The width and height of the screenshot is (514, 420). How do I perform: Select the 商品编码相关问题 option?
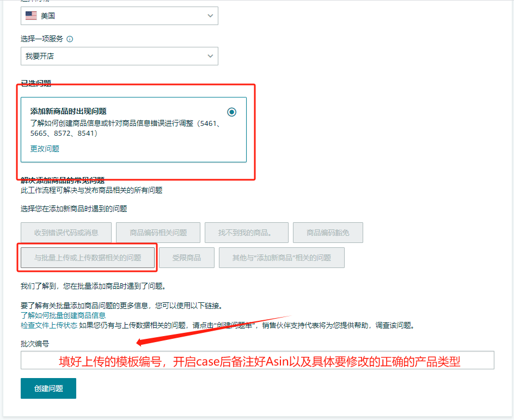(x=158, y=233)
